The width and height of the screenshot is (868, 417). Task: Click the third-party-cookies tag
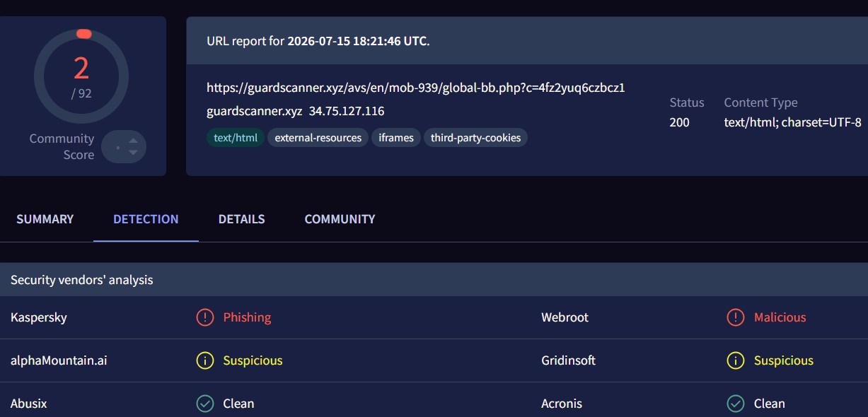click(476, 138)
